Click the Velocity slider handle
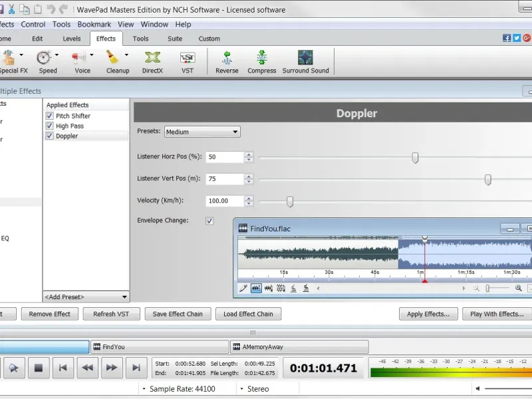Image resolution: width=532 pixels, height=399 pixels. tap(289, 201)
